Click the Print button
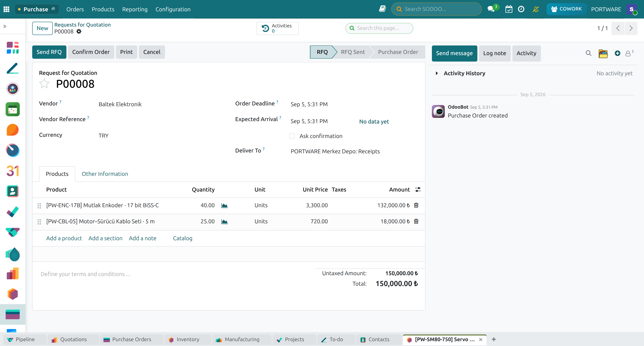Image resolution: width=644 pixels, height=346 pixels. pos(126,52)
